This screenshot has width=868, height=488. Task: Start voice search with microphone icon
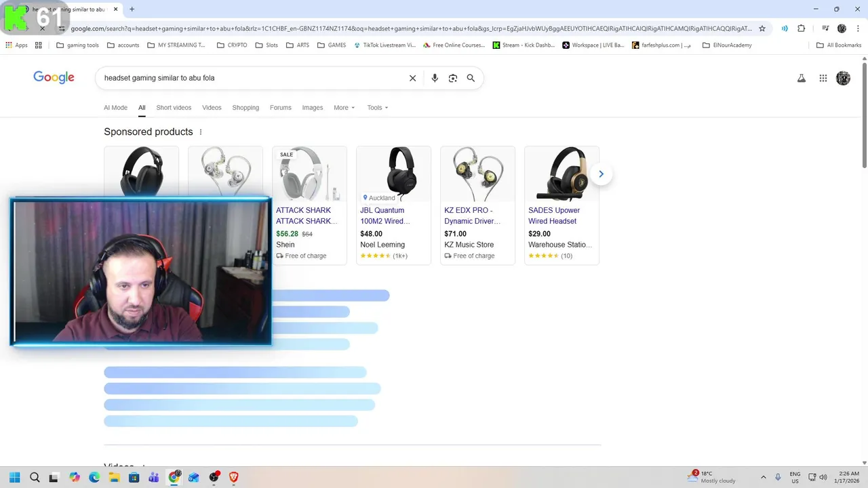(435, 78)
